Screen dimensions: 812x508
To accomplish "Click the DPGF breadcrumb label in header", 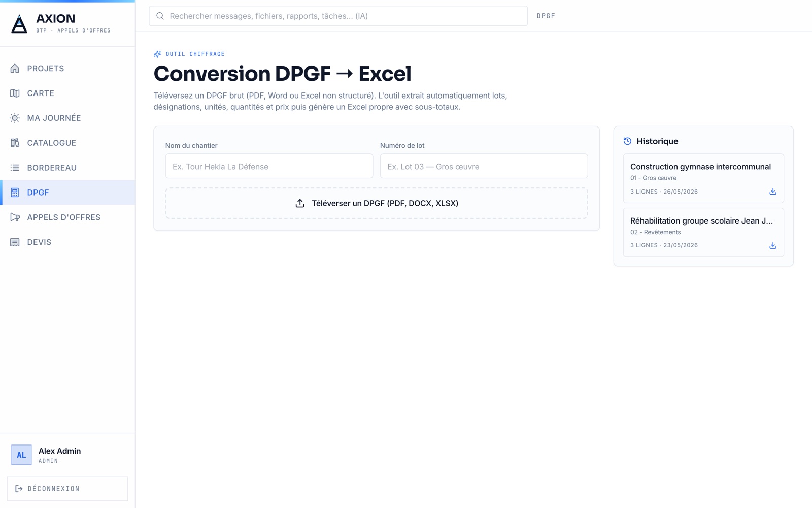I will click(x=546, y=16).
